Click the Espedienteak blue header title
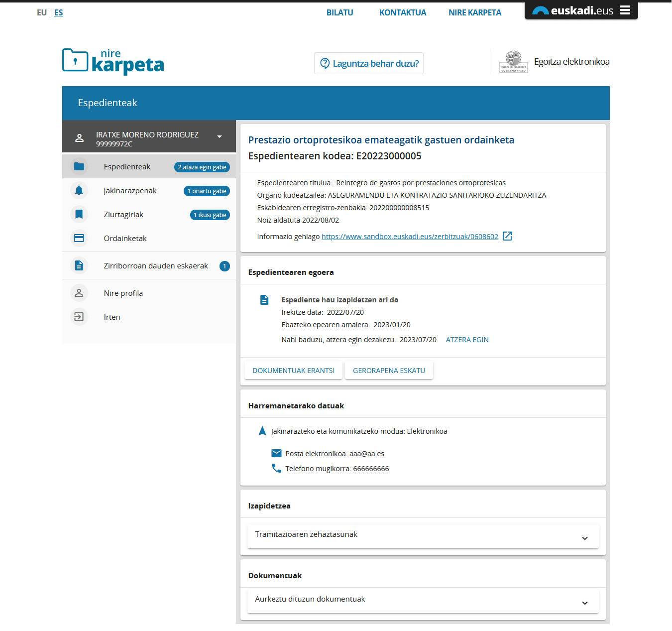This screenshot has width=672, height=631. click(x=108, y=103)
